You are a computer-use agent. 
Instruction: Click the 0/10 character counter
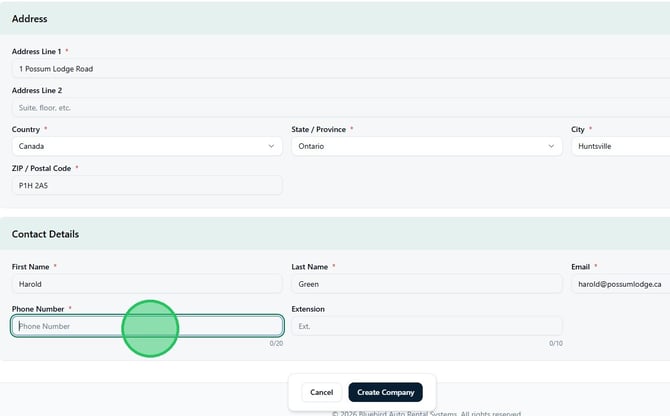pyautogui.click(x=556, y=343)
